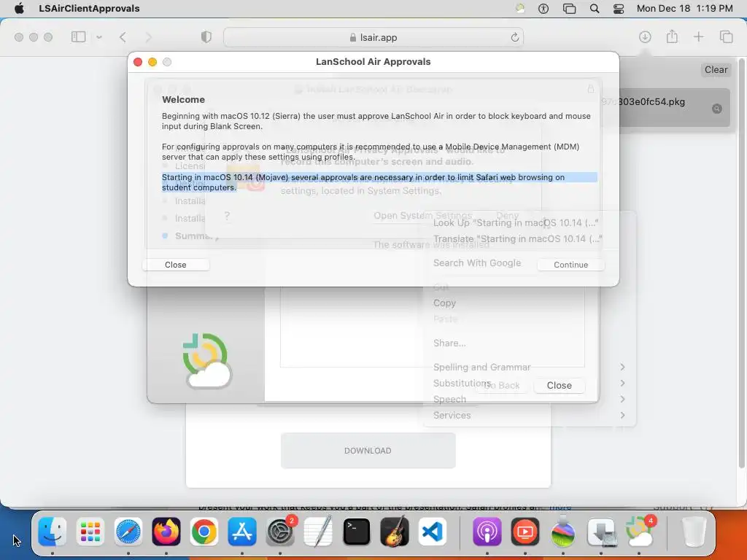
Task: Show Safari downloads list
Action: click(x=645, y=36)
